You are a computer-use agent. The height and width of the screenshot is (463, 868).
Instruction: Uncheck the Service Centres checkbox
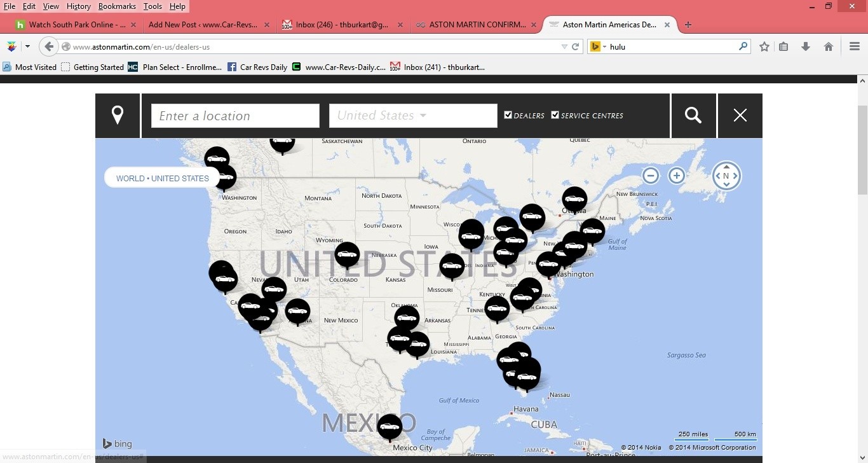[x=555, y=114]
